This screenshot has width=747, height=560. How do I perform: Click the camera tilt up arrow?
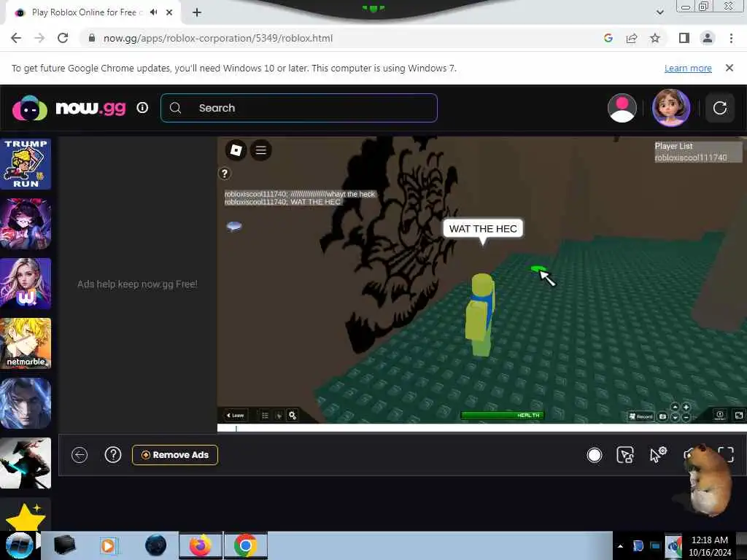point(675,407)
